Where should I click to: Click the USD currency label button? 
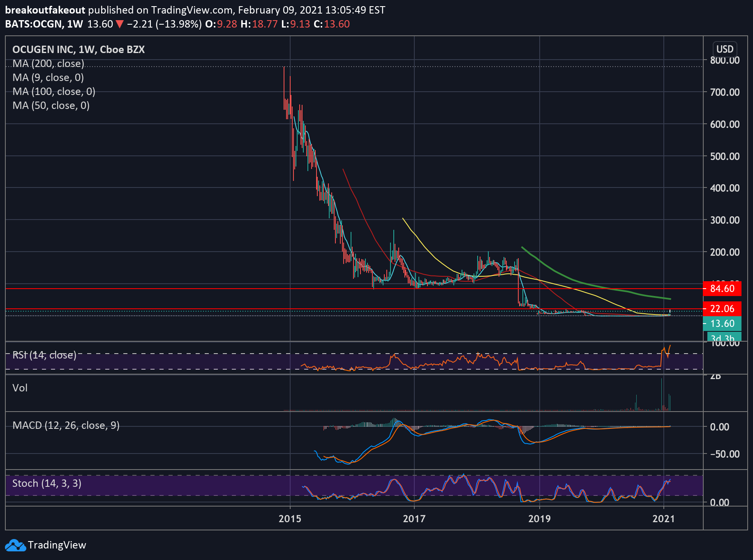725,49
